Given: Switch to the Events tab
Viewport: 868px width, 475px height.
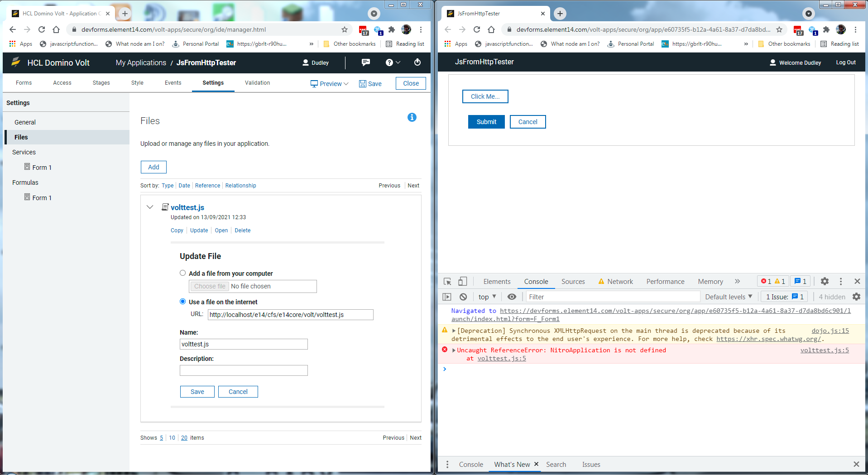Looking at the screenshot, I should [x=173, y=83].
